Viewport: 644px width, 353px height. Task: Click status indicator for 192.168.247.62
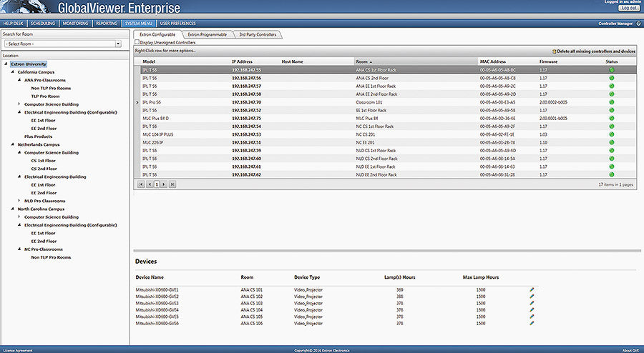click(612, 174)
